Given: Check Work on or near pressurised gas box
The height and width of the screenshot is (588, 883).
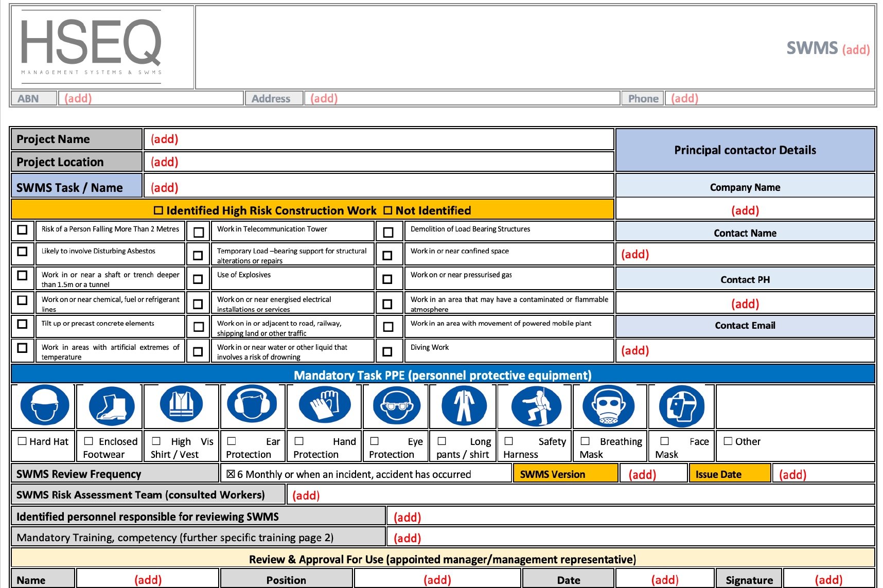Looking at the screenshot, I should tap(387, 279).
